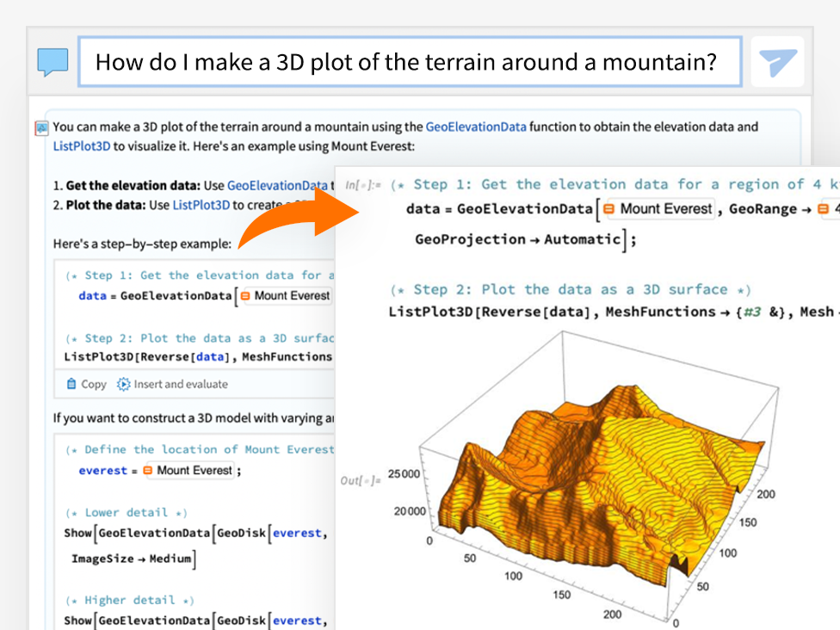The image size is (840, 630).
Task: Select Mount Everest entity in large notebook cell
Action: pos(658,209)
